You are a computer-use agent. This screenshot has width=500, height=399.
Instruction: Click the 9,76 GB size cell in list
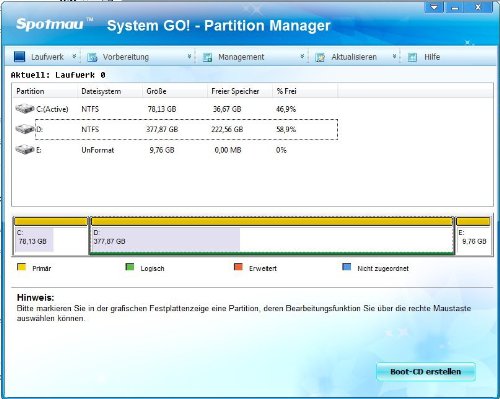coord(162,150)
